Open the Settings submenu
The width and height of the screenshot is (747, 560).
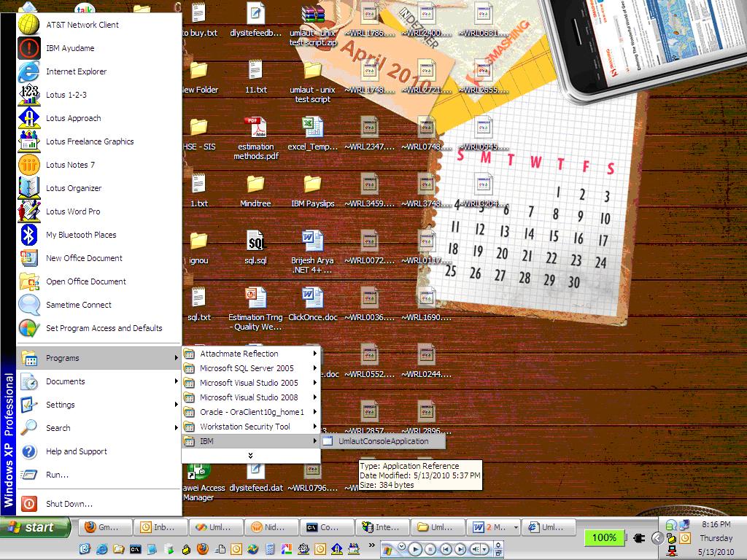tap(99, 405)
